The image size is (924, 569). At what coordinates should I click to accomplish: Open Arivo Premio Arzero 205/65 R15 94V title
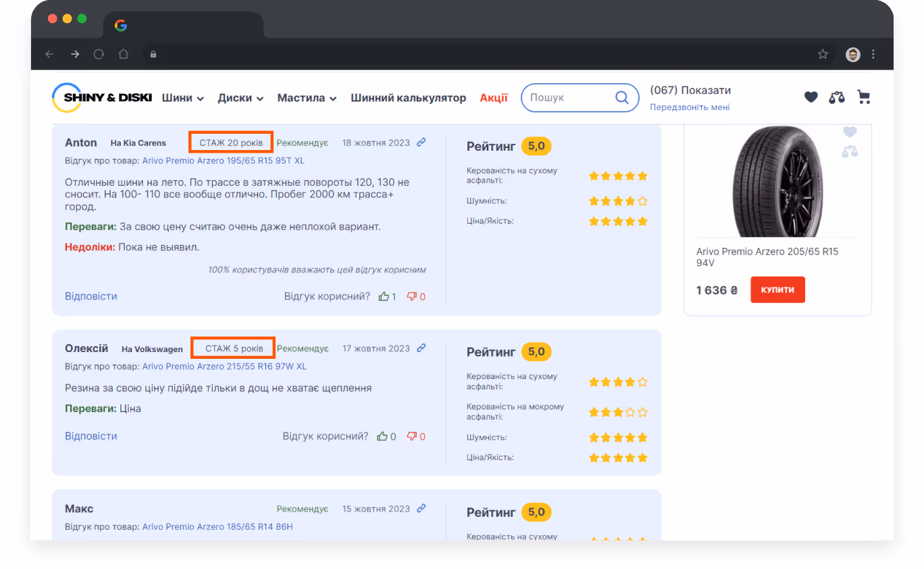click(x=767, y=257)
